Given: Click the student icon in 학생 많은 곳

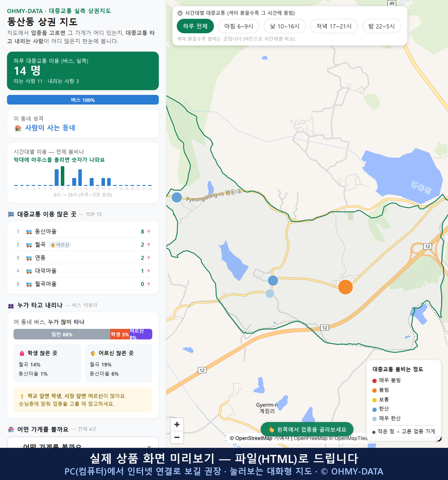Looking at the screenshot, I should pyautogui.click(x=22, y=353).
